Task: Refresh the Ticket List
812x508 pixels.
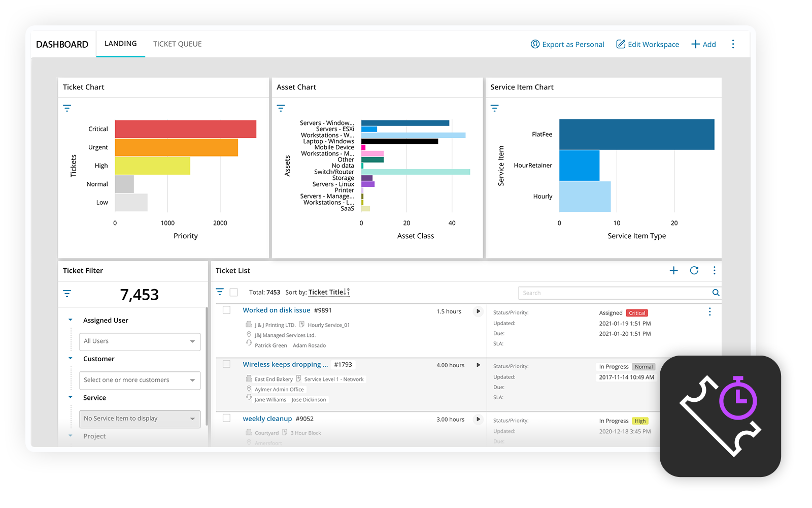Action: click(x=694, y=271)
